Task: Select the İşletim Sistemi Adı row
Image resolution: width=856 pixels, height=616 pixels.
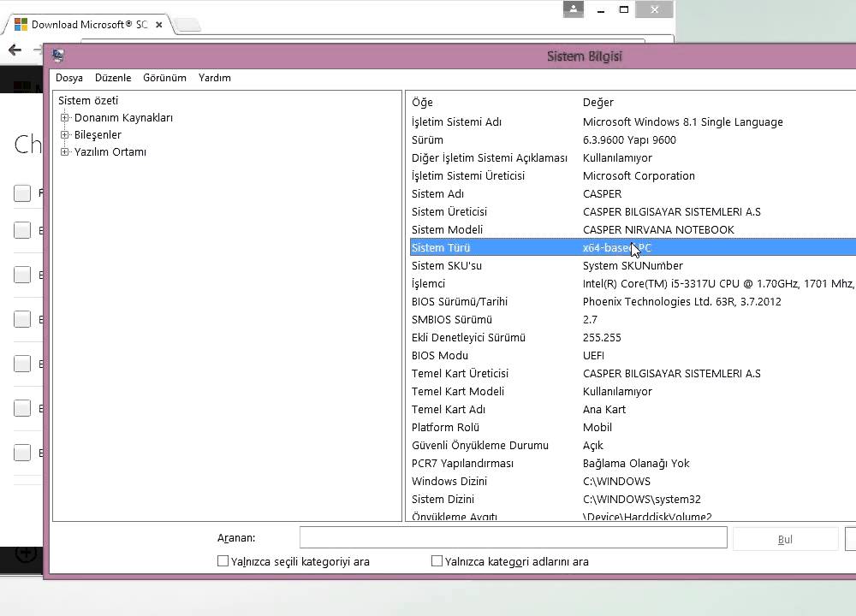Action: click(x=633, y=121)
